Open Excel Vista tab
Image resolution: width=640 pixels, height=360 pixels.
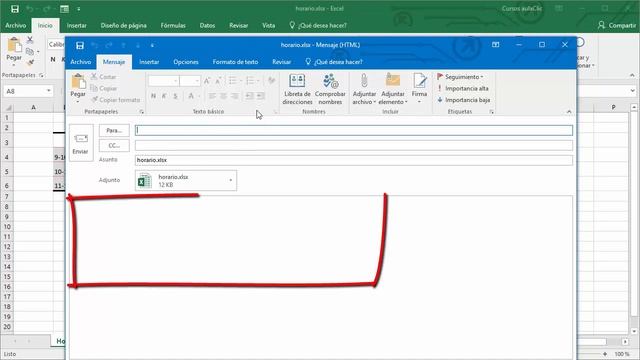coord(269,25)
